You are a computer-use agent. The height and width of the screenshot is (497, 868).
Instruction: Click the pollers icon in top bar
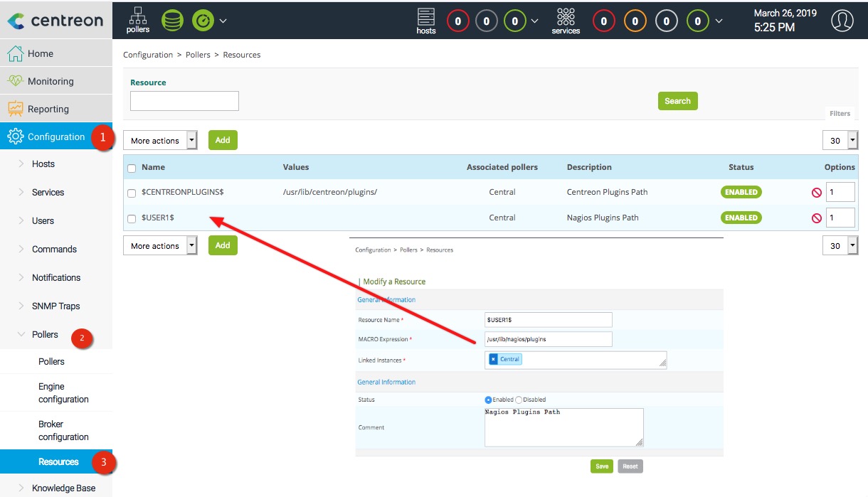pos(137,20)
